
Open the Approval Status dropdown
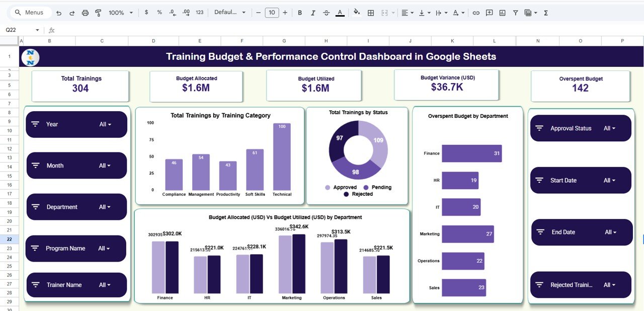pos(611,128)
